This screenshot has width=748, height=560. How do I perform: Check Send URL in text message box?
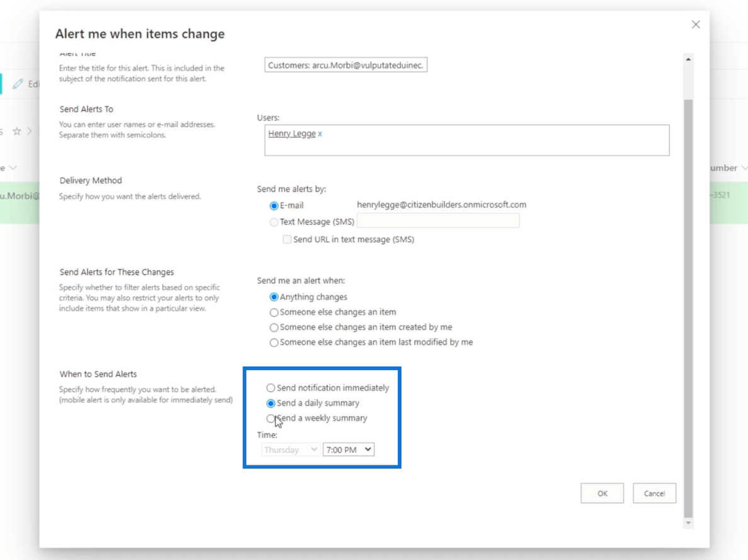pos(286,239)
